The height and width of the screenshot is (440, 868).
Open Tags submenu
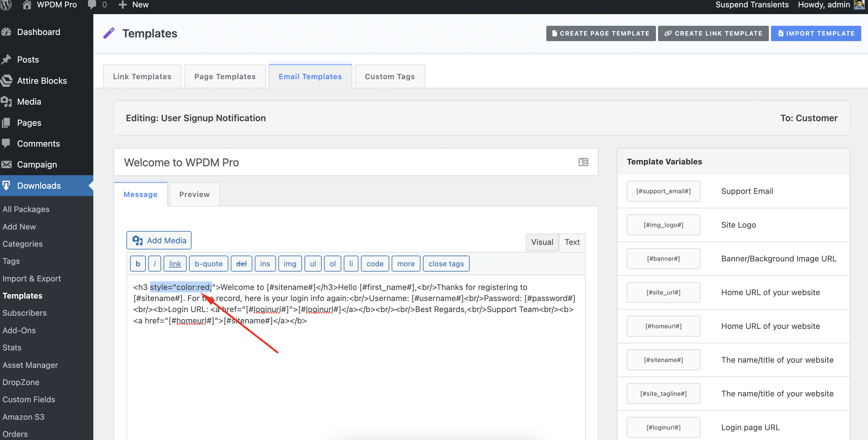(11, 261)
